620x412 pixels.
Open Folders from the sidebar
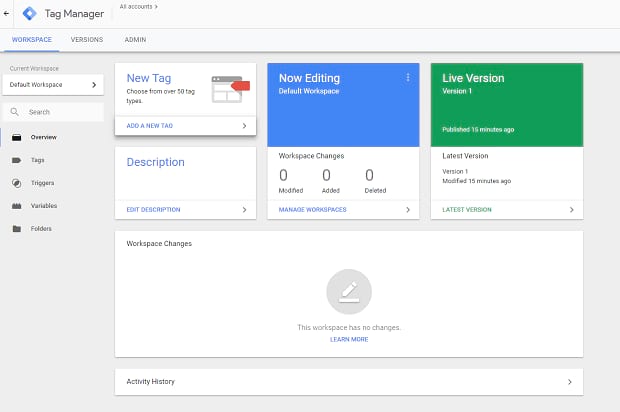(40, 229)
